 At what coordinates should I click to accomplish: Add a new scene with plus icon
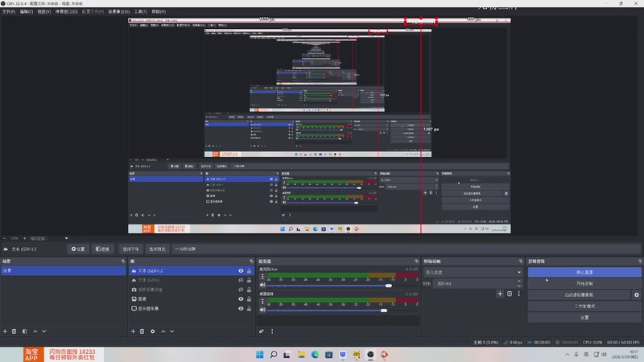(5, 331)
